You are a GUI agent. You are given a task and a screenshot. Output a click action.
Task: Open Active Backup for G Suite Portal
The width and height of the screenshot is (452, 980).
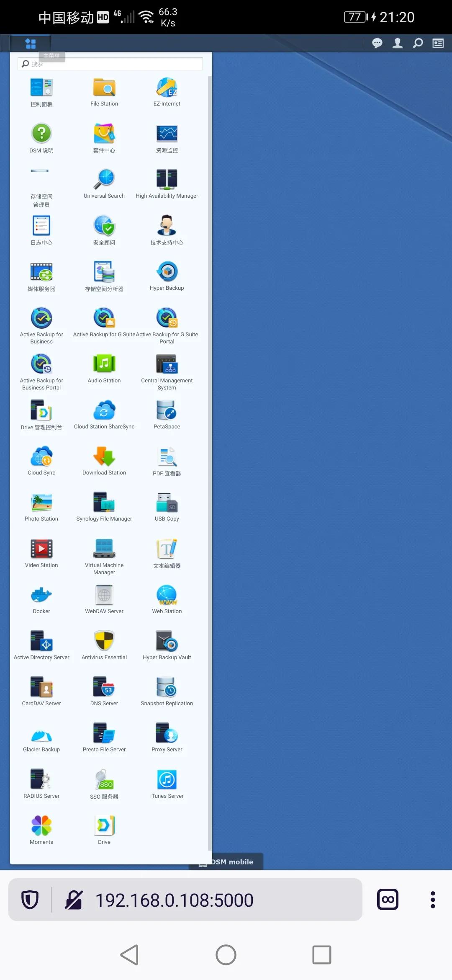tap(167, 326)
